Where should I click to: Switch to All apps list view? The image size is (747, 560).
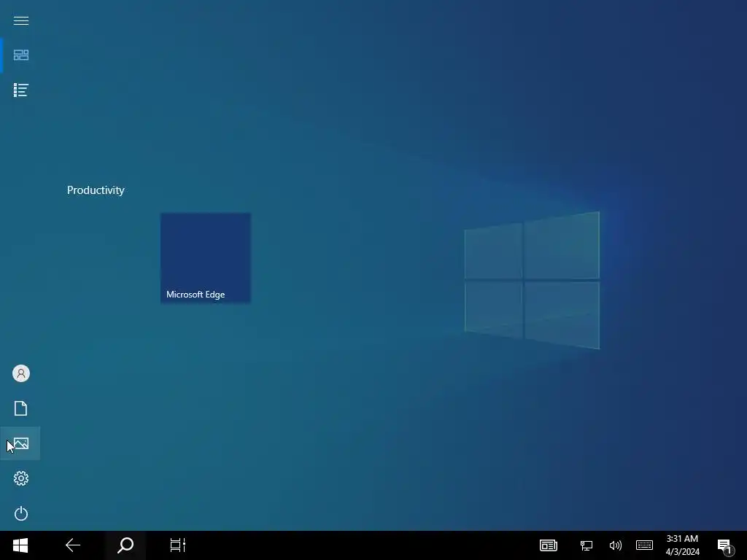(21, 90)
